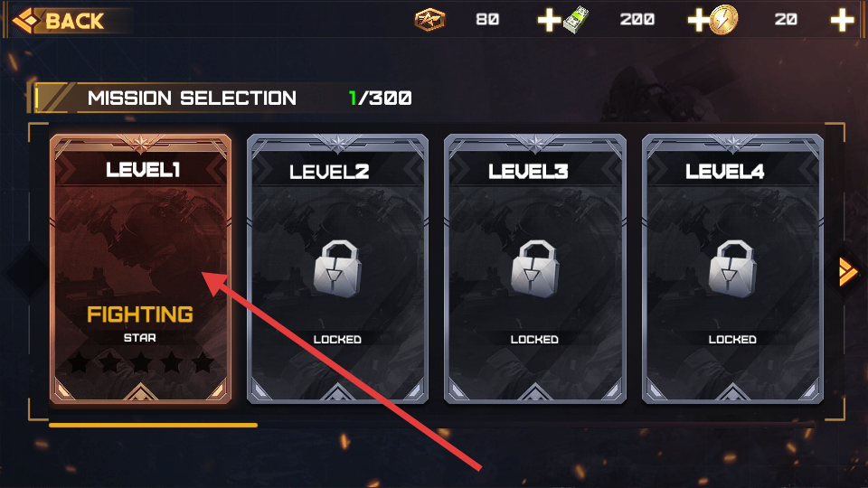868x488 pixels.
Task: Click the padlock on LEVEL4 card
Action: tap(732, 269)
